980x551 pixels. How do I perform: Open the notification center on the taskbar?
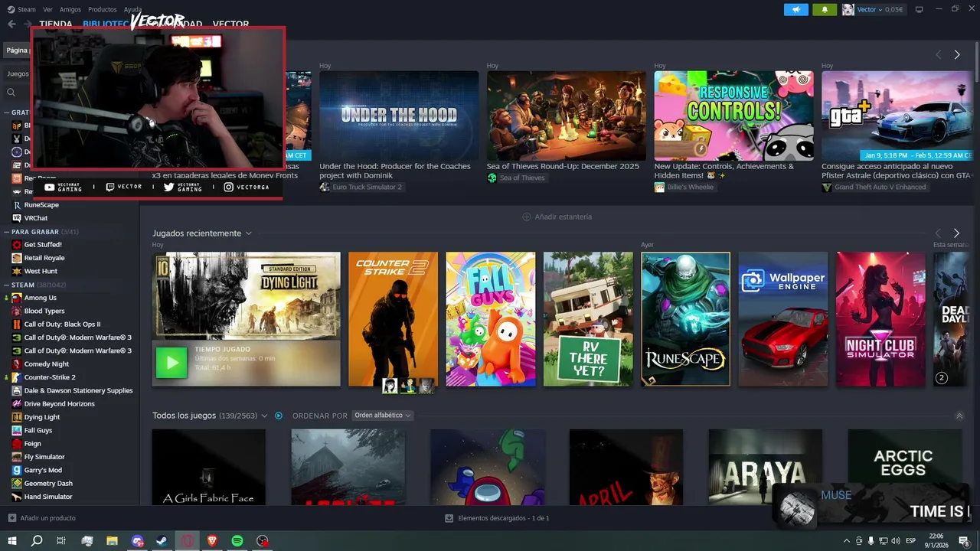click(964, 541)
